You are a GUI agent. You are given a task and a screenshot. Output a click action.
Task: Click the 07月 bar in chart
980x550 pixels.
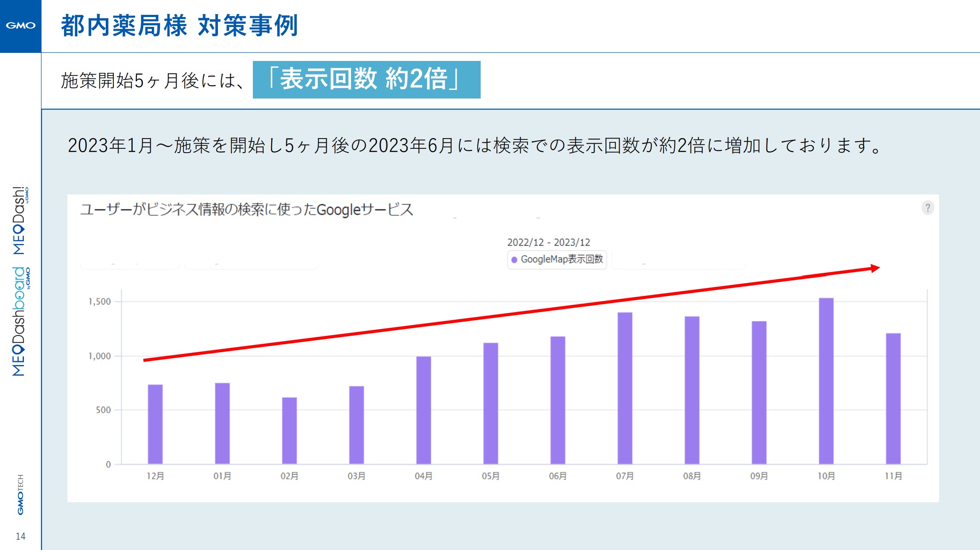tap(625, 388)
